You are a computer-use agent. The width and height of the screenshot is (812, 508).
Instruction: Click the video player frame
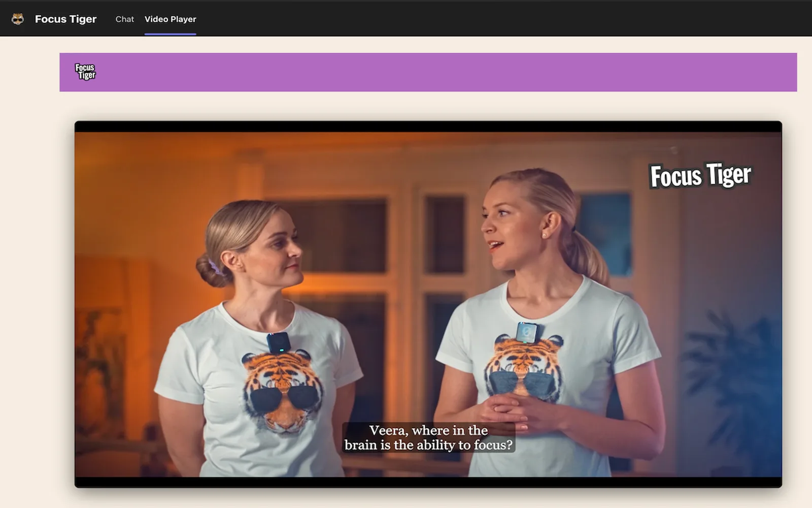428,304
